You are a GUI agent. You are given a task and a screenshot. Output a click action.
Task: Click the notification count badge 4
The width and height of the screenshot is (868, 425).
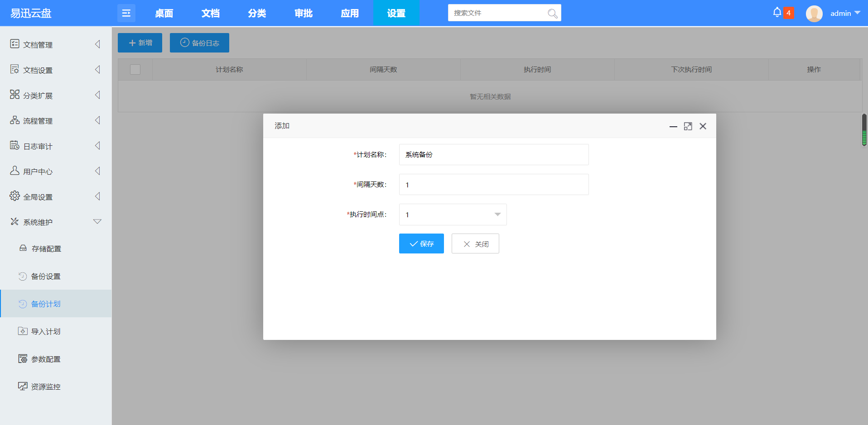[x=788, y=13]
